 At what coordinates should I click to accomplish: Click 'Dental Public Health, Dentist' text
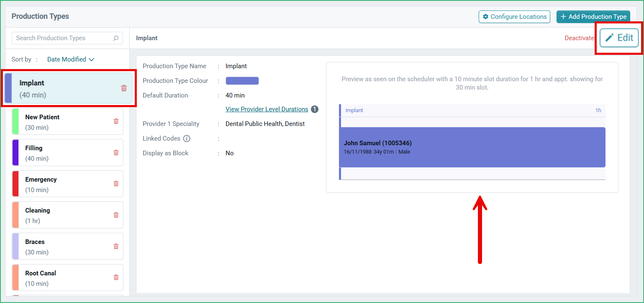coord(265,124)
